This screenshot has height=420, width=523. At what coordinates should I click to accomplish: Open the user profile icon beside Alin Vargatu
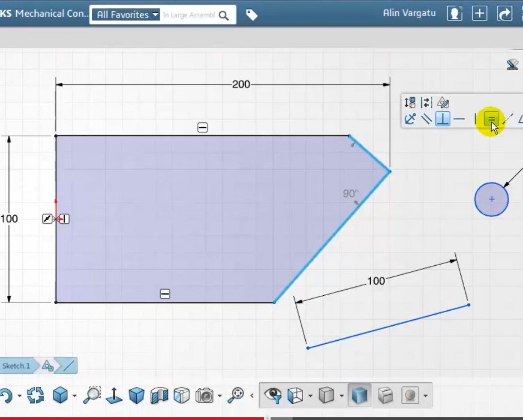point(454,14)
